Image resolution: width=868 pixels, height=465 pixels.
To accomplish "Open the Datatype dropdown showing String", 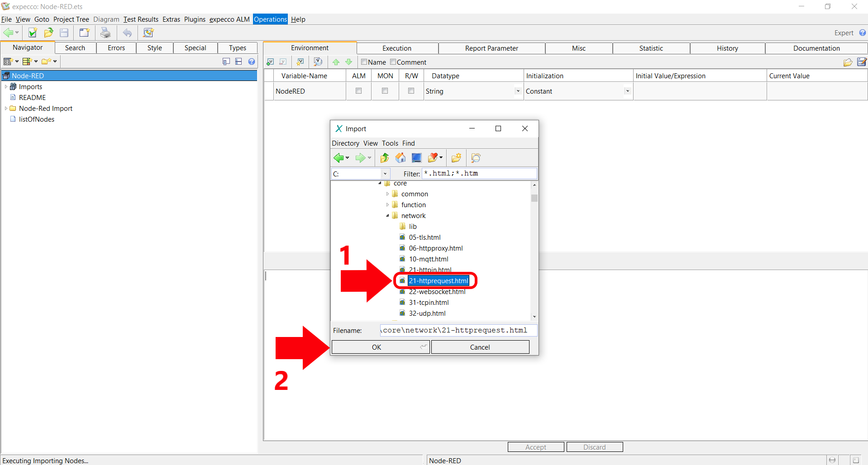I will [x=518, y=91].
